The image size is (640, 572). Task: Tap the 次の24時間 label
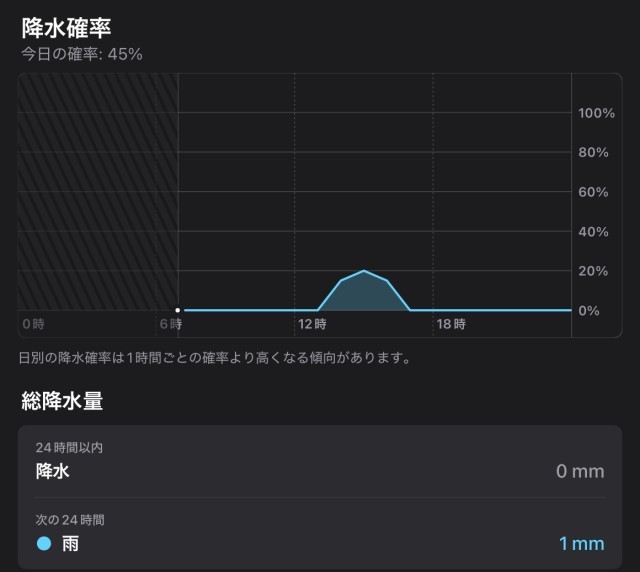(69, 520)
